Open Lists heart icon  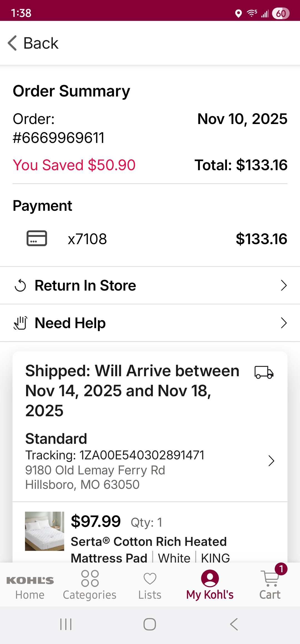[150, 579]
